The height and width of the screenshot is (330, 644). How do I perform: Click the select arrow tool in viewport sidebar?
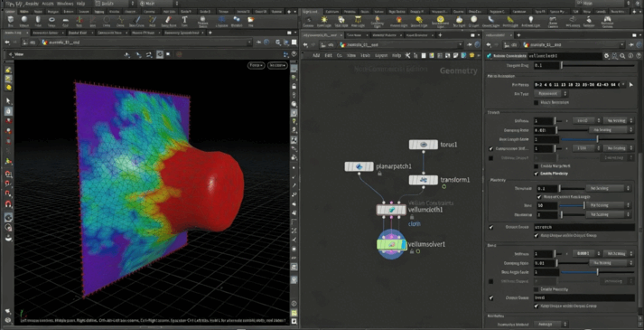pos(8,101)
